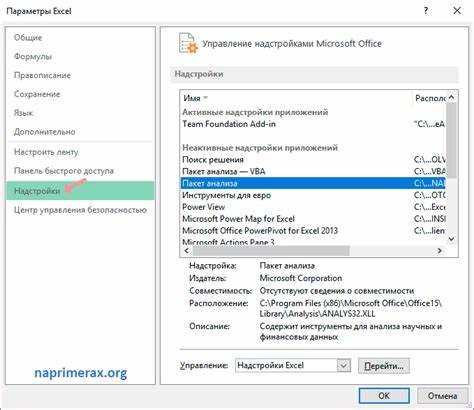474x410 pixels.
Task: Click the list's scroll down arrow
Action: click(451, 239)
